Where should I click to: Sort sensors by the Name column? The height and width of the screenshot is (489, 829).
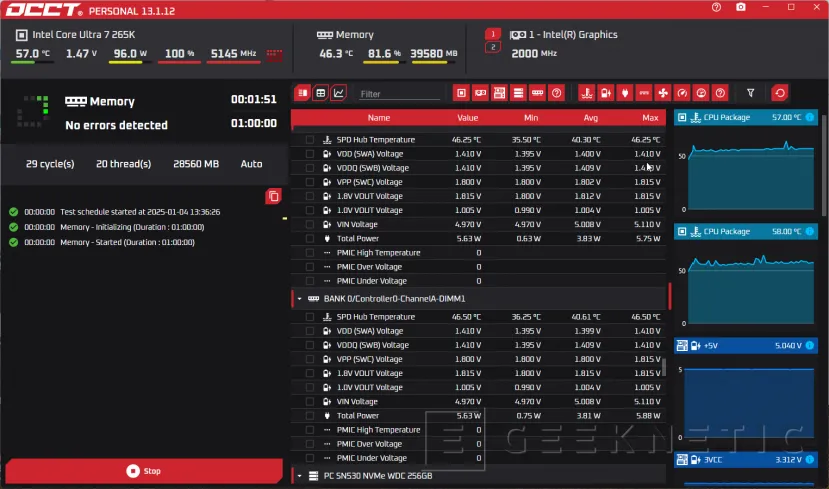pos(379,118)
